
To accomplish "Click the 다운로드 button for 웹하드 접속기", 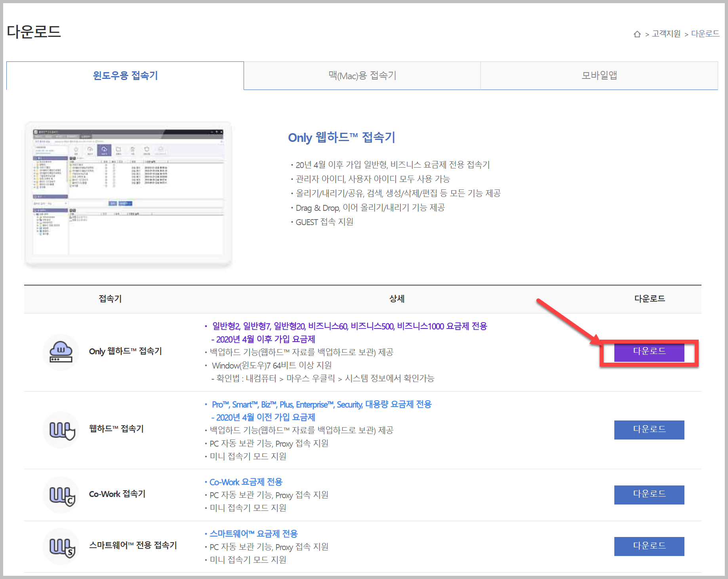I will tap(649, 430).
